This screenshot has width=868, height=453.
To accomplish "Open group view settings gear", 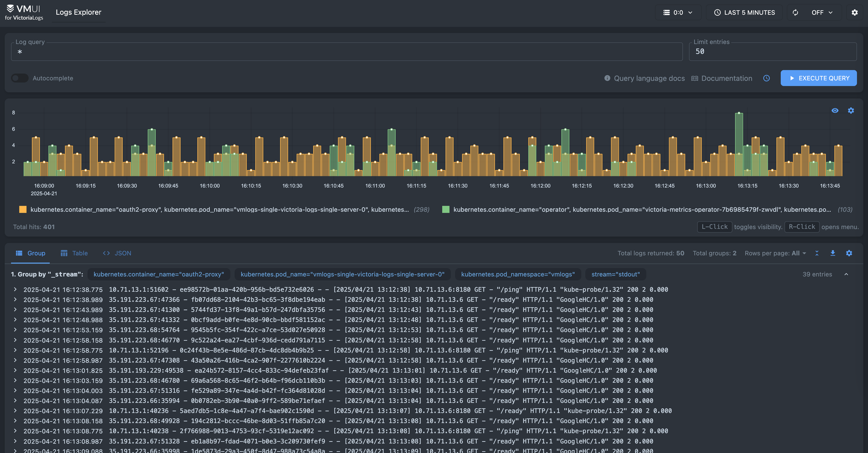I will 849,253.
